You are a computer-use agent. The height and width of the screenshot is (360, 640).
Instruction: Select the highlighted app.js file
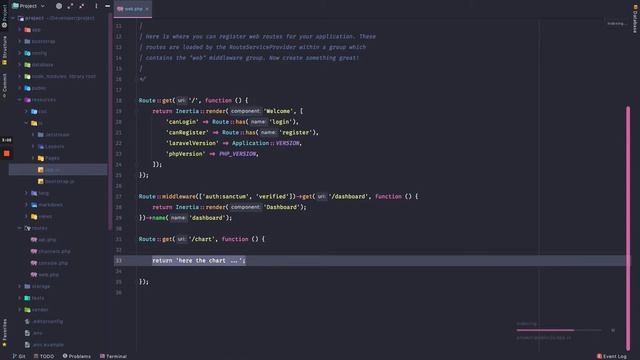click(x=58, y=170)
